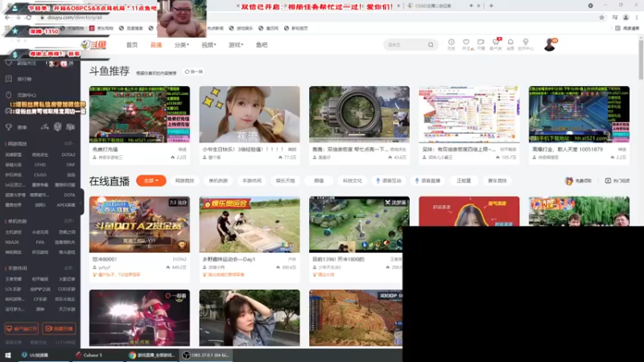Select the 赛车竞技 filter tab
The height and width of the screenshot is (362, 644).
pos(497,180)
